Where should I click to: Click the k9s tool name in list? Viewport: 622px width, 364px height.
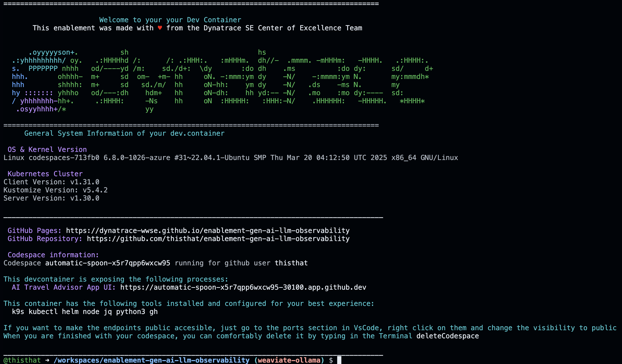[18, 311]
